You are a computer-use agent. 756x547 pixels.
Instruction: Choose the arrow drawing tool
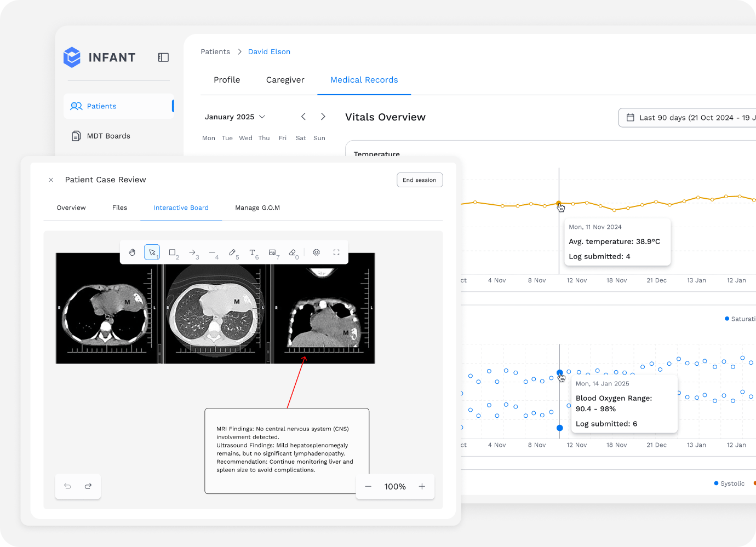point(192,252)
